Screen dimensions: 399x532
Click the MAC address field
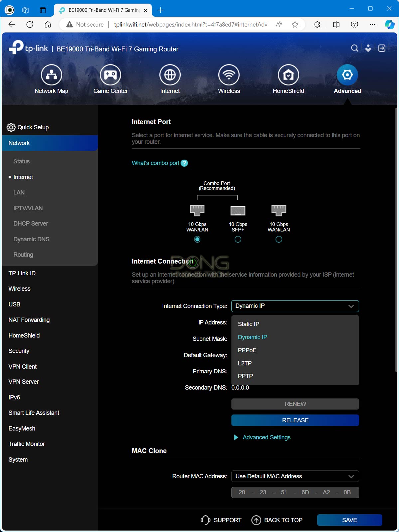coord(295,492)
